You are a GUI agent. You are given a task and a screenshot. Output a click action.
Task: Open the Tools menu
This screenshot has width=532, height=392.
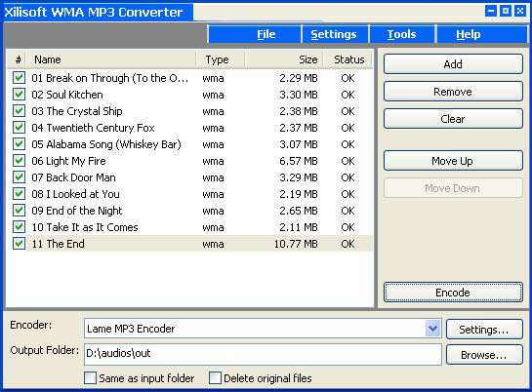pyautogui.click(x=402, y=34)
